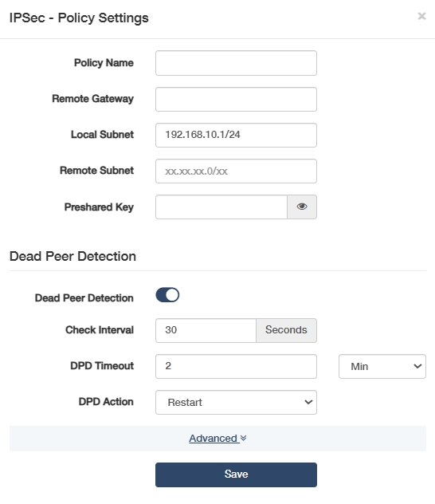
Task: Click the Dead Peer Detection section heading
Action: coord(72,256)
